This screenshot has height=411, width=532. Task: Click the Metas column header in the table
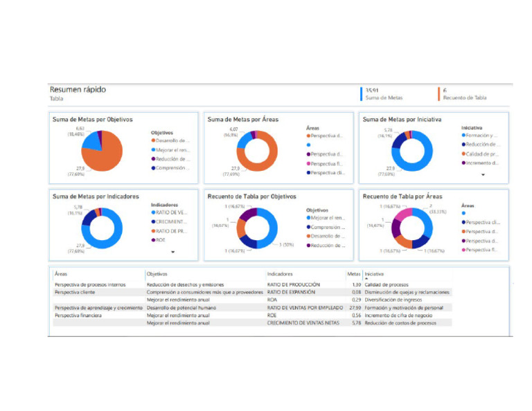pos(353,274)
